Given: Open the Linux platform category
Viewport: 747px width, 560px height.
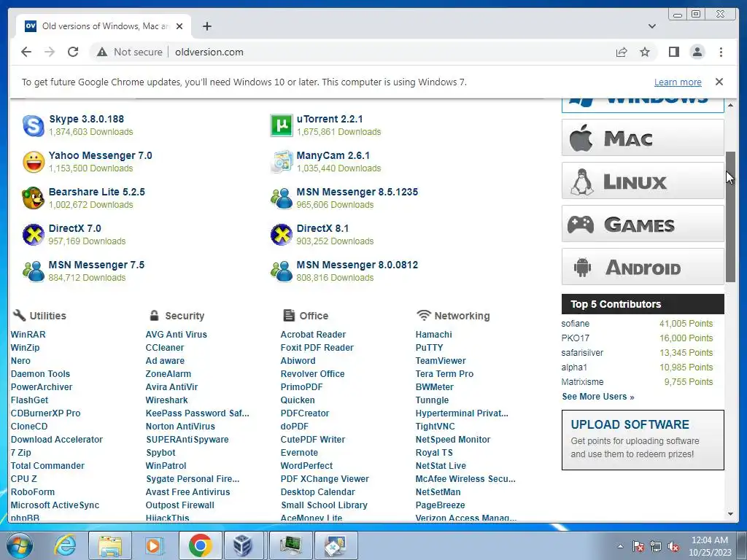Looking at the screenshot, I should click(643, 181).
